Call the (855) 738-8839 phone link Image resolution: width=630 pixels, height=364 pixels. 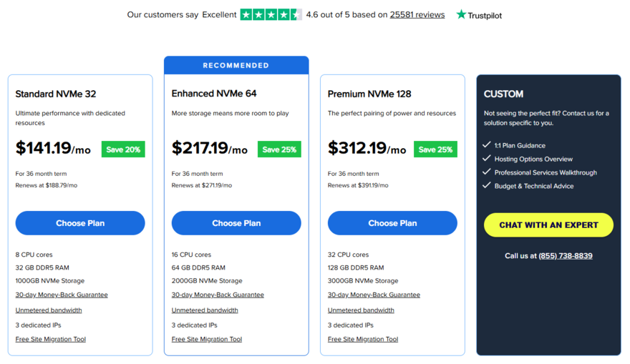tap(566, 255)
